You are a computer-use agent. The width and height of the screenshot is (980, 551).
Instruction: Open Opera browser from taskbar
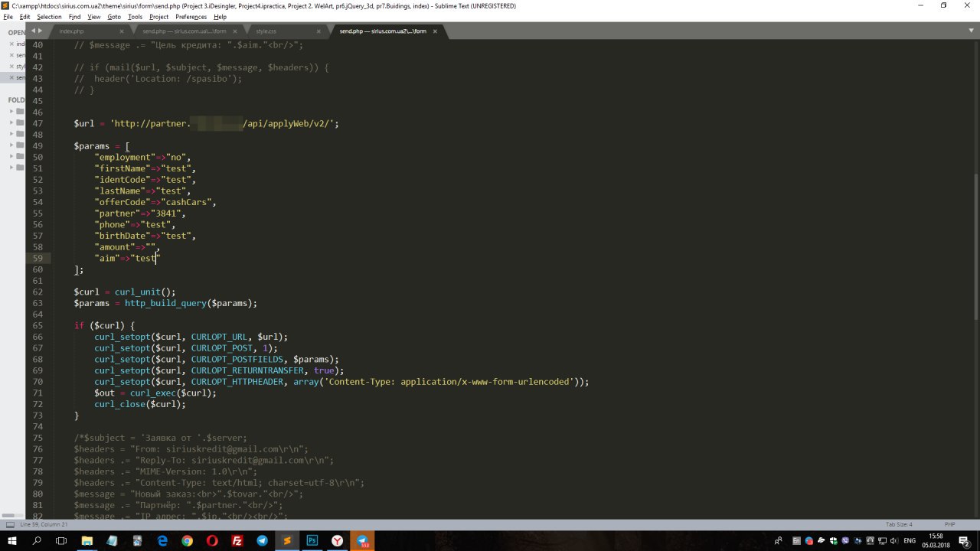(212, 540)
